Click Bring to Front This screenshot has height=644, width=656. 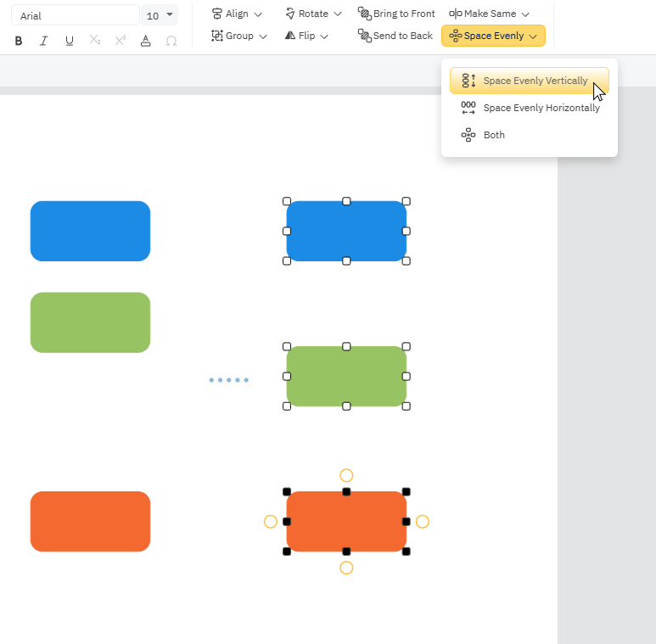pyautogui.click(x=396, y=14)
